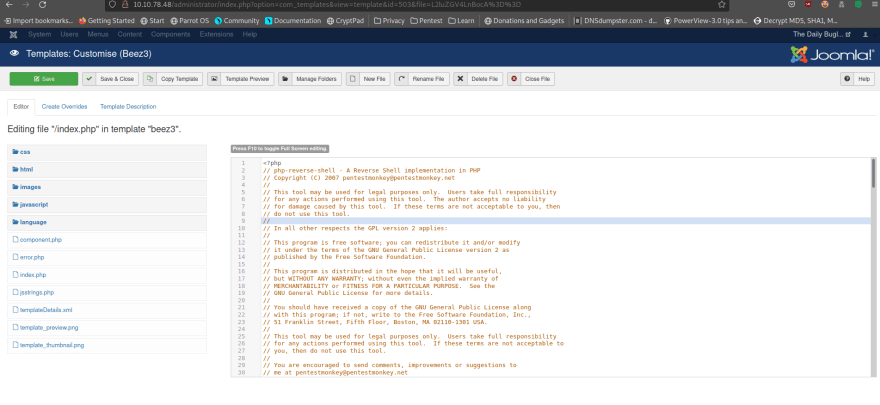This screenshot has width=880, height=405.
Task: Open the Parrot OS bookmark
Action: [189, 21]
